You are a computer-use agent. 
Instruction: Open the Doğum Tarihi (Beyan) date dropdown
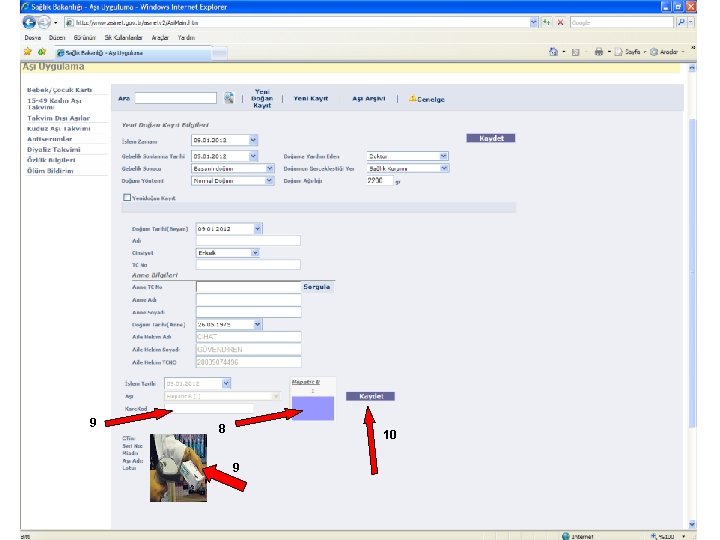(x=258, y=229)
